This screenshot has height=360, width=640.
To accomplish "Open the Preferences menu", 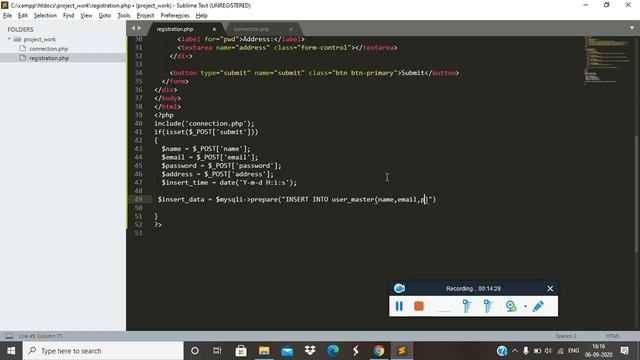I will click(175, 16).
